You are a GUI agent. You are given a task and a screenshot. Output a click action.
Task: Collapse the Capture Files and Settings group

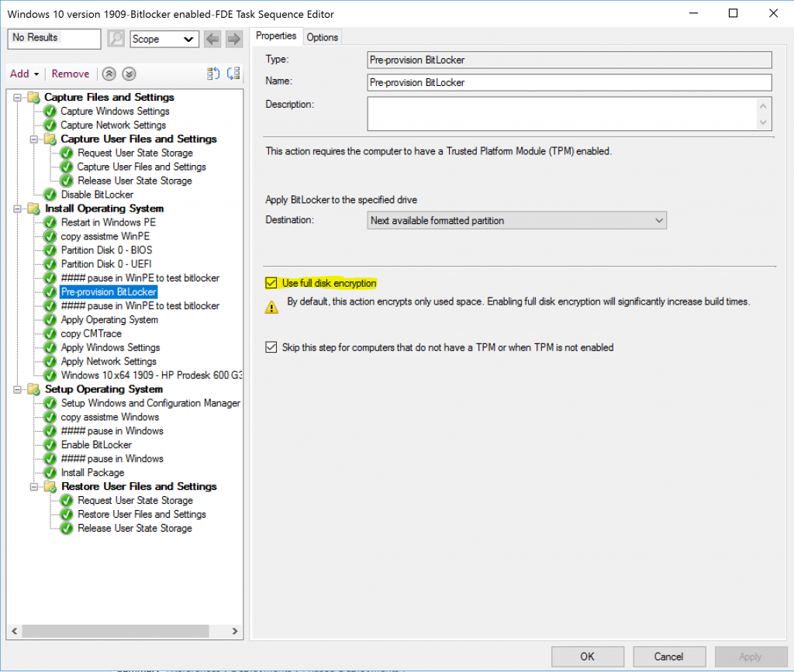[17, 97]
